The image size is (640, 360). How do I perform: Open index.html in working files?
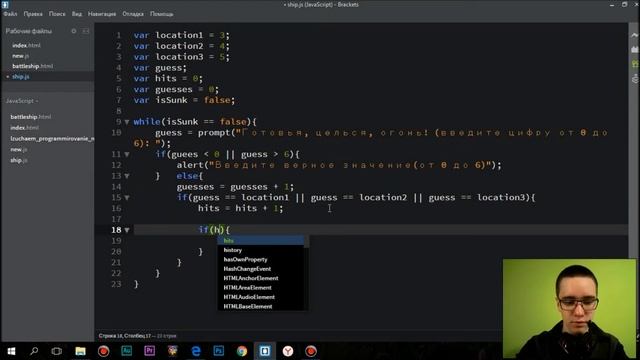(x=26, y=45)
